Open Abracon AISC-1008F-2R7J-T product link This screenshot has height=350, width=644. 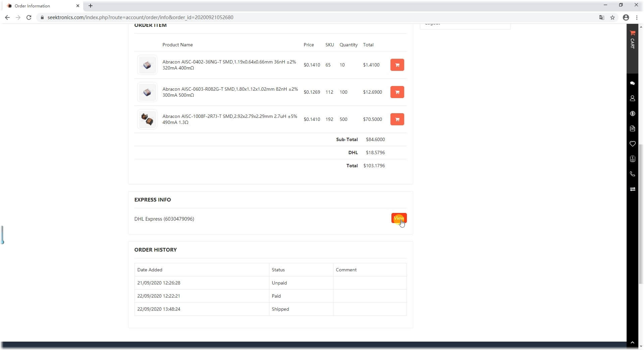[230, 119]
